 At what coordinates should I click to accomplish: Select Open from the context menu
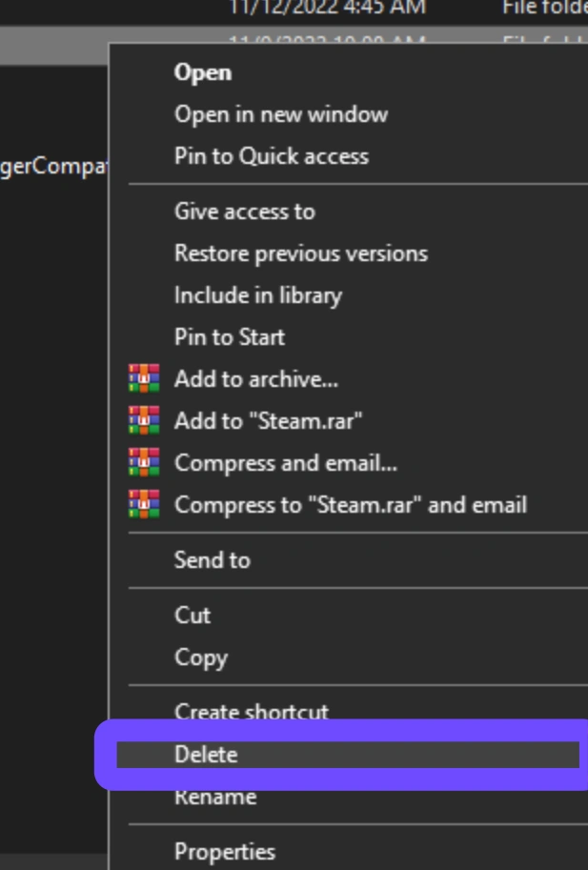[x=202, y=72]
